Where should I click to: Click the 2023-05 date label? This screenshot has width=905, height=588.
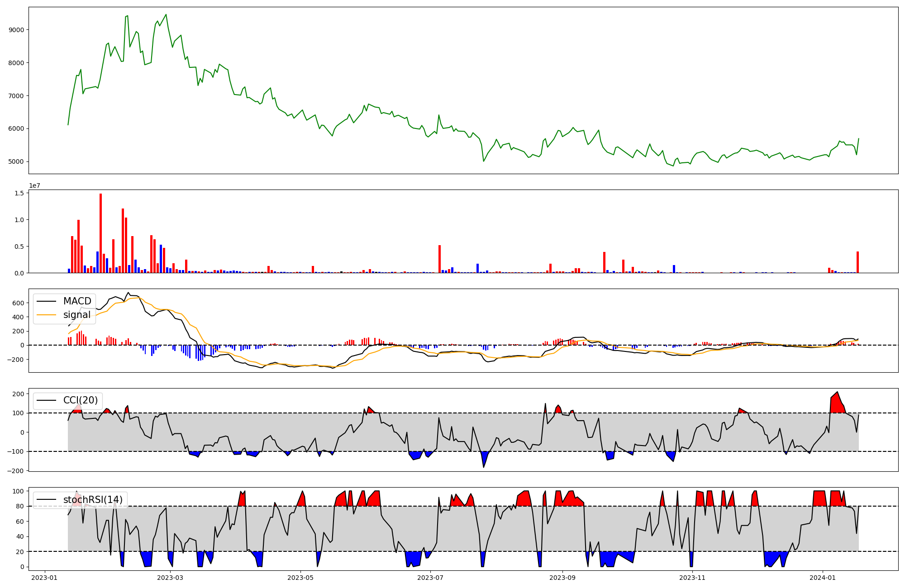tap(300, 578)
